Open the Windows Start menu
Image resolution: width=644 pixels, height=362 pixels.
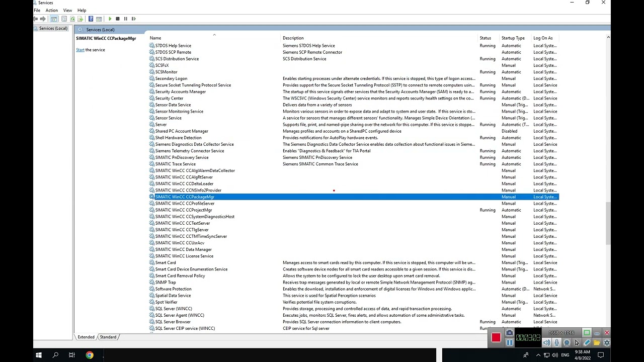click(x=39, y=355)
